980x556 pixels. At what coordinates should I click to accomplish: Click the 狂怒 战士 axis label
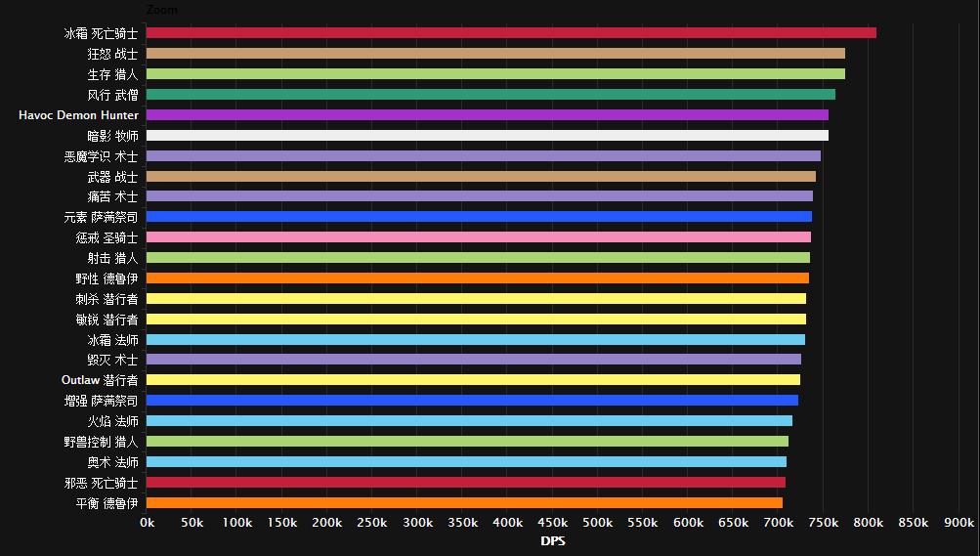(112, 54)
